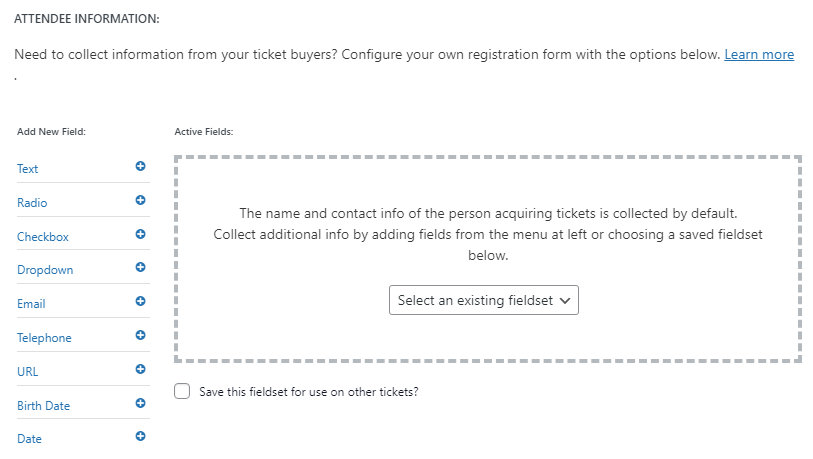
Task: Open the Select an existing fieldset dropdown
Action: point(484,300)
